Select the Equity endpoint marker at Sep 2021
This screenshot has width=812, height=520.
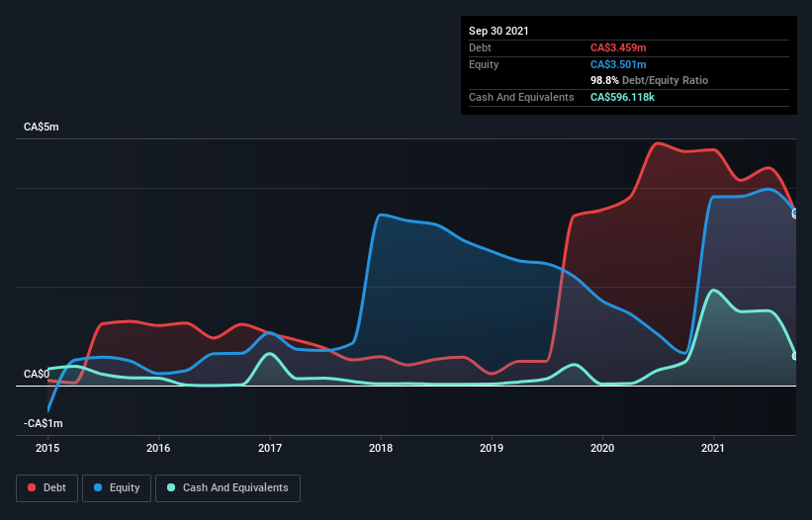[795, 213]
